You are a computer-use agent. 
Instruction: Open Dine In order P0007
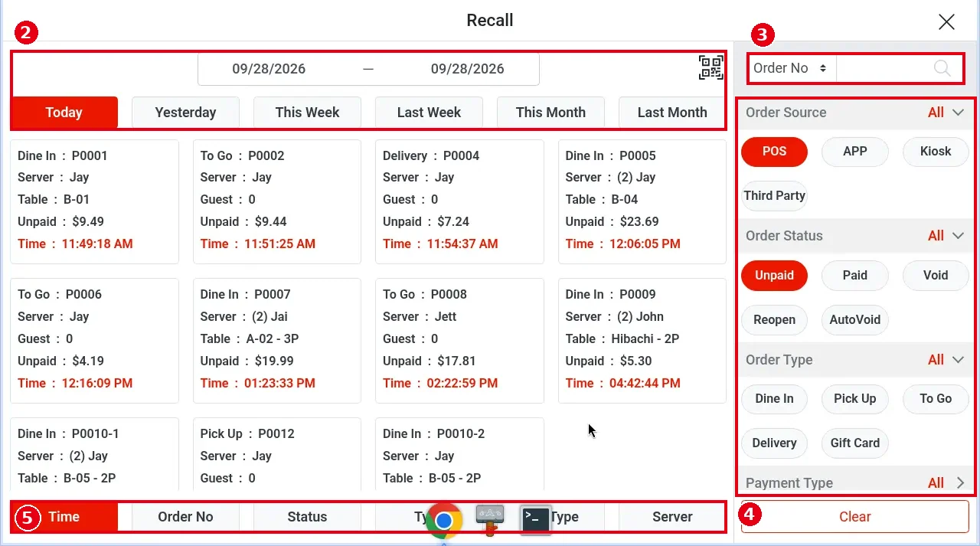tap(277, 341)
